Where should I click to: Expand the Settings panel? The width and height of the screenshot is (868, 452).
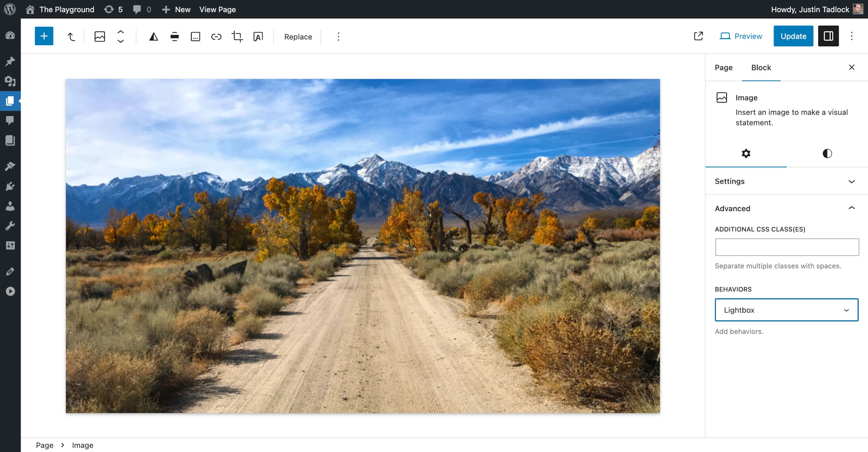[x=787, y=181]
